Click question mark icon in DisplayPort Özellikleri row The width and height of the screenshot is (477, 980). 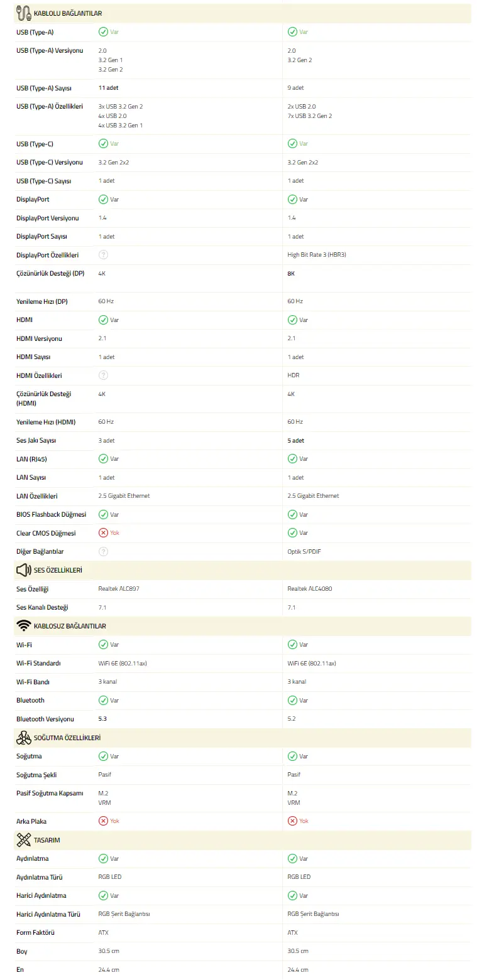tap(103, 255)
